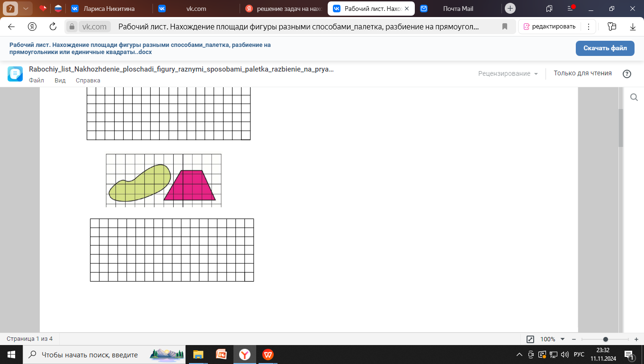Click the help question mark icon
The image size is (644, 364).
[x=627, y=73]
